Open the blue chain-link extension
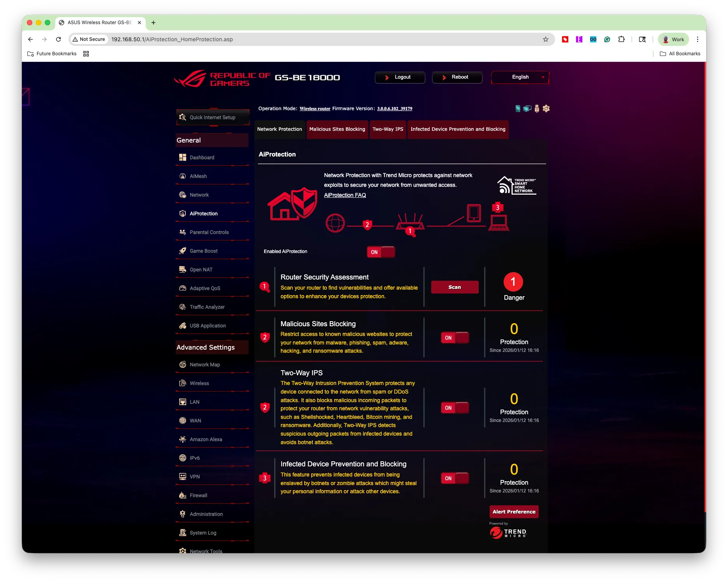Screen dimensions: 728x582 click(593, 39)
